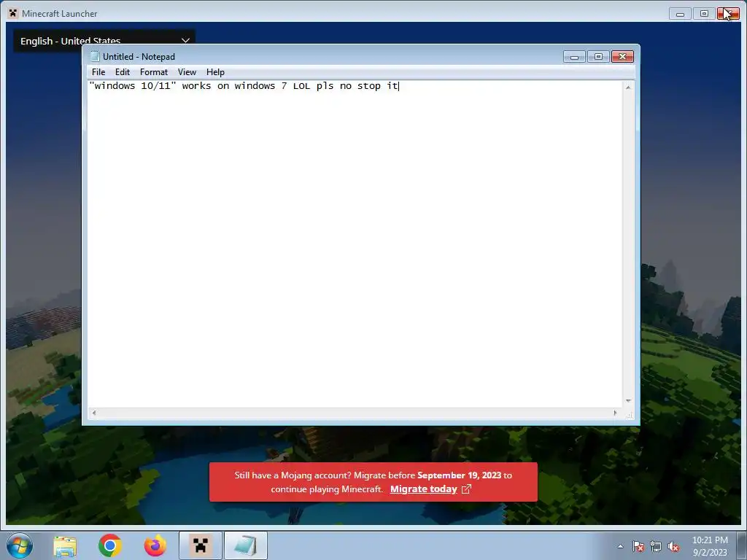Image resolution: width=747 pixels, height=560 pixels.
Task: Expand the English - United States language dropdown
Action: click(x=104, y=41)
